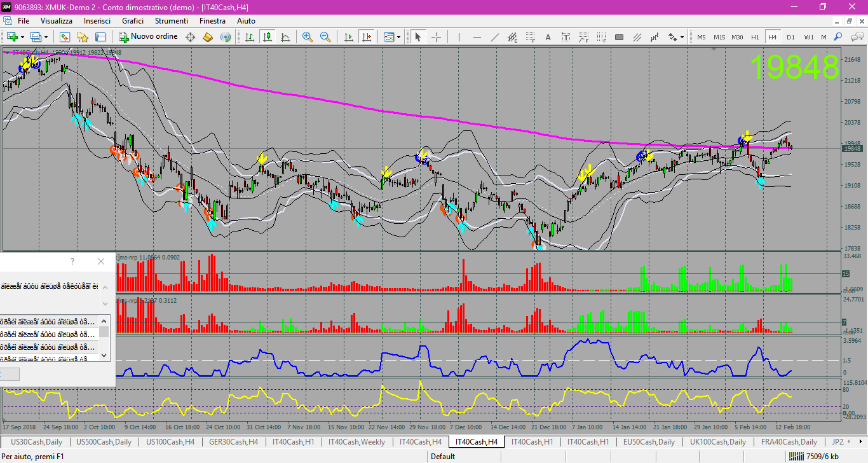Switch to US30Cash,Daily chart tab

(37, 441)
